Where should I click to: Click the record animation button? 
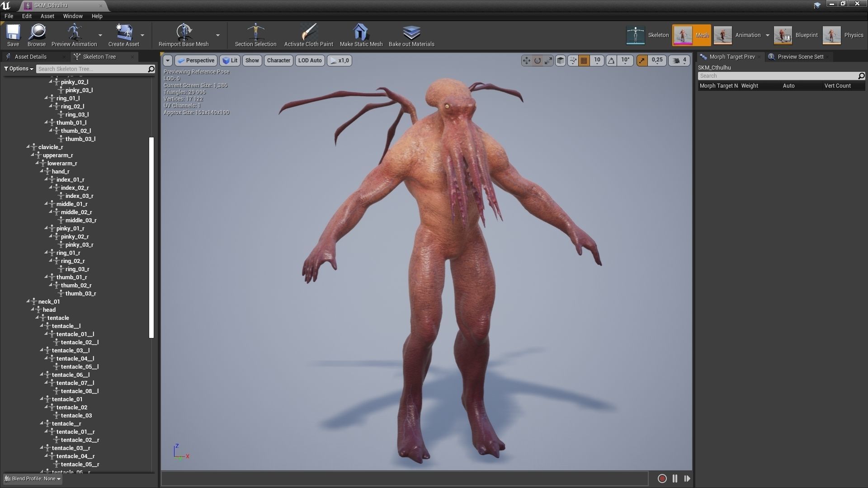pyautogui.click(x=662, y=479)
